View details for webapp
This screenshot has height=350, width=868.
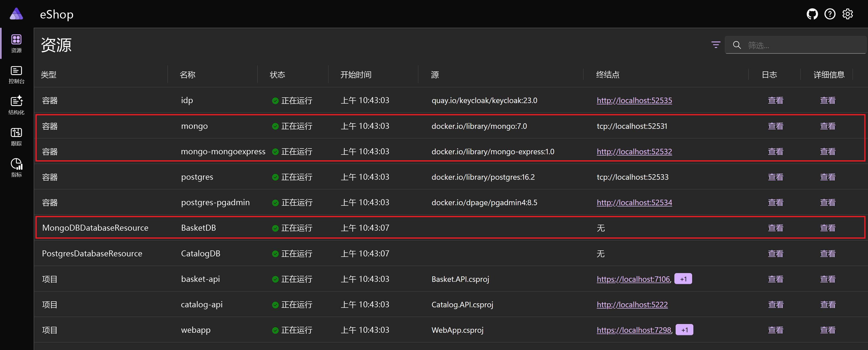[828, 330]
